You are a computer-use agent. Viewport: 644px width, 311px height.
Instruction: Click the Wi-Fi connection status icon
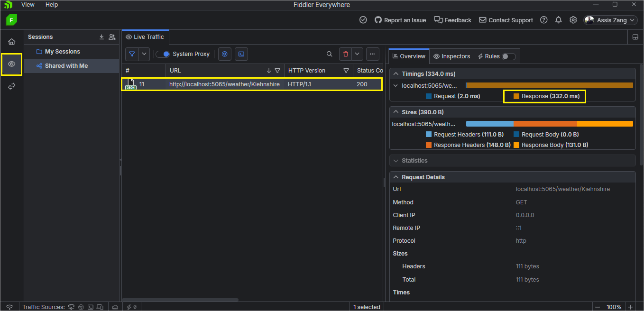tap(9, 307)
